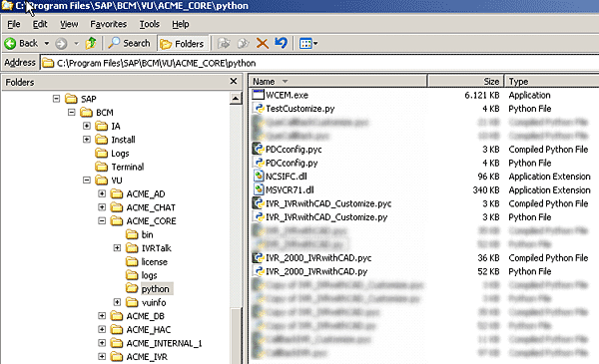The height and width of the screenshot is (364, 599).
Task: Select the IVR_IVRwithCAD_Customize.py file icon
Action: pyautogui.click(x=259, y=216)
